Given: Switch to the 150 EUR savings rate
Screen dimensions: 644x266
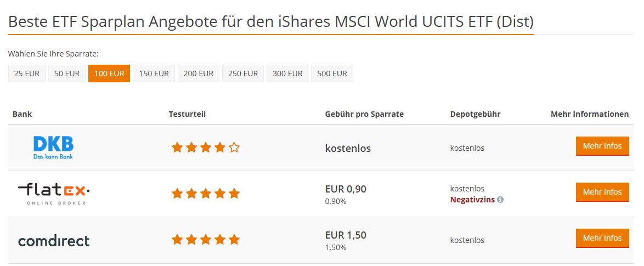Looking at the screenshot, I should [154, 73].
